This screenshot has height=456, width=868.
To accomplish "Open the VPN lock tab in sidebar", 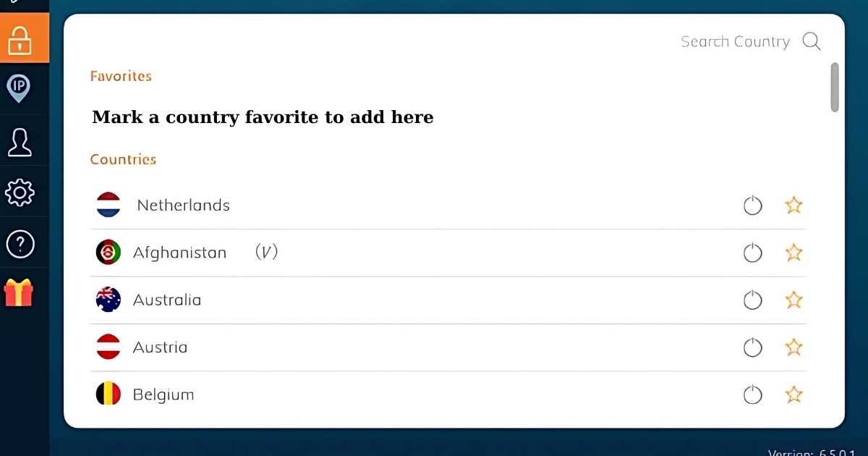I will (x=20, y=38).
